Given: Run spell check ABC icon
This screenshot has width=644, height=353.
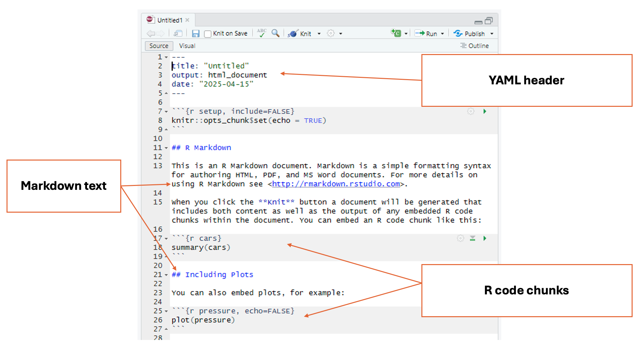Looking at the screenshot, I should tap(262, 33).
